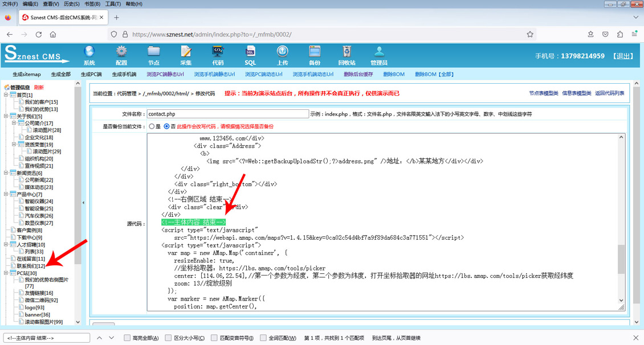The height and width of the screenshot is (345, 644).
Task: Click the 生成sitemap link
Action: (x=27, y=75)
